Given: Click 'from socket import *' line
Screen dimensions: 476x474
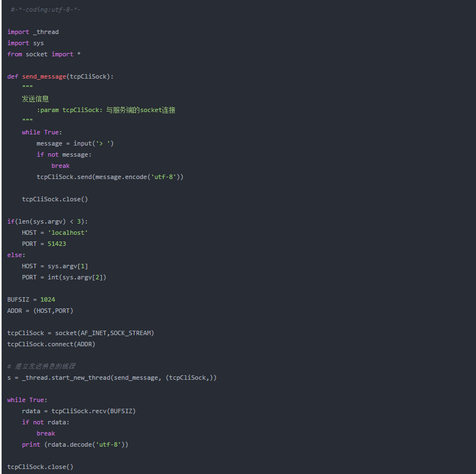Looking at the screenshot, I should click(x=43, y=54).
